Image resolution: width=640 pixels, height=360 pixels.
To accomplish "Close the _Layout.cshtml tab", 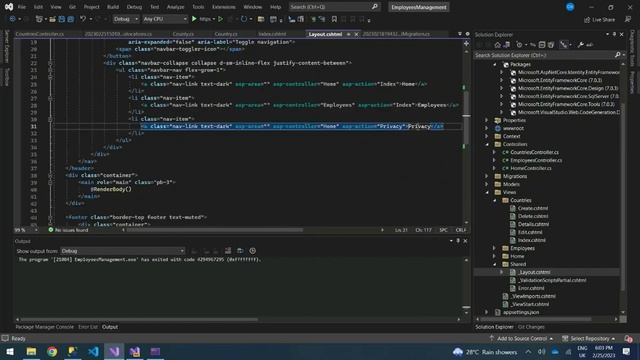I will [356, 34].
